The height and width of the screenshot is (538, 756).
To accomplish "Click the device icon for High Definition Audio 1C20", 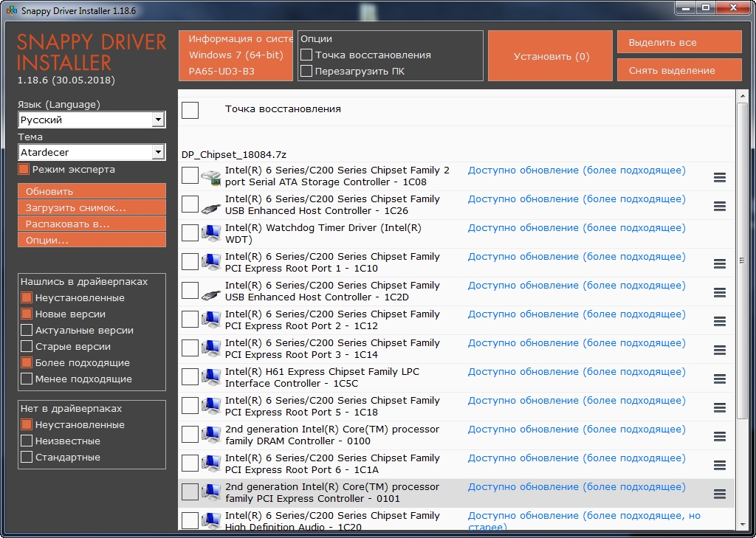I will point(210,520).
